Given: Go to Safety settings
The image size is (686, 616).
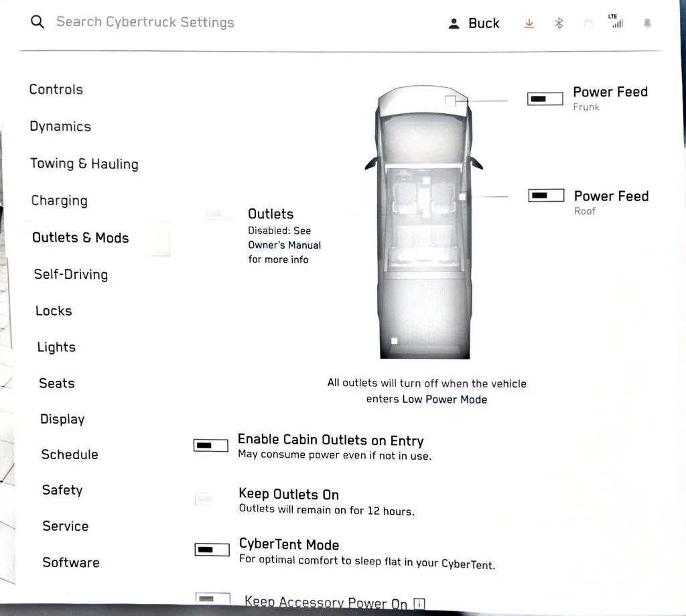Looking at the screenshot, I should 62,490.
